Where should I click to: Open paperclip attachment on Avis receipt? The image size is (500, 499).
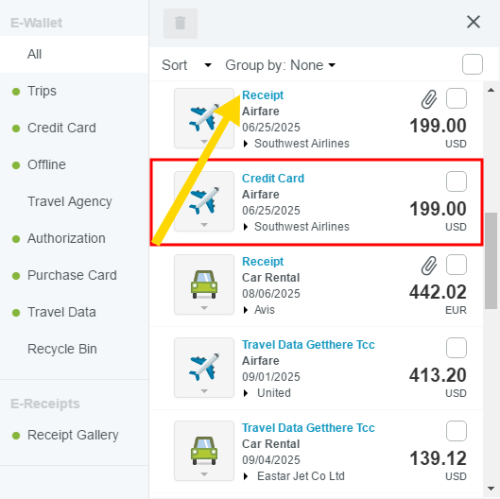(429, 265)
